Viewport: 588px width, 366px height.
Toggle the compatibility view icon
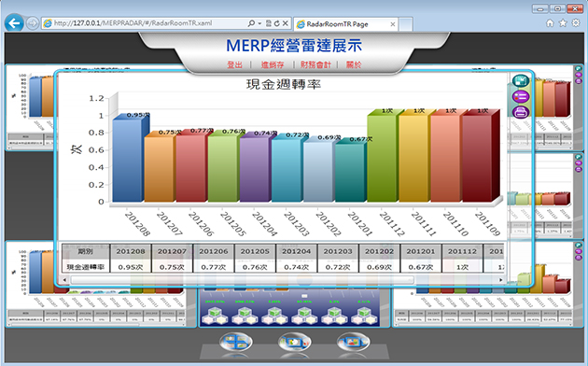pyautogui.click(x=269, y=23)
